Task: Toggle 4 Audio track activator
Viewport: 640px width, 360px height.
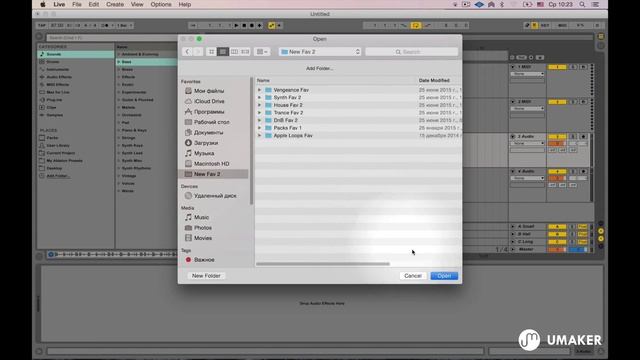Action: 557,171
